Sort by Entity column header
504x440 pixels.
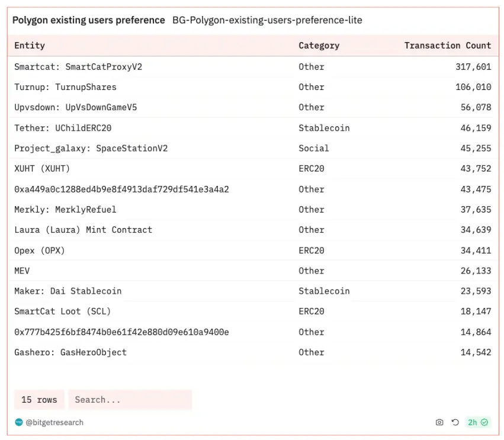tap(30, 46)
